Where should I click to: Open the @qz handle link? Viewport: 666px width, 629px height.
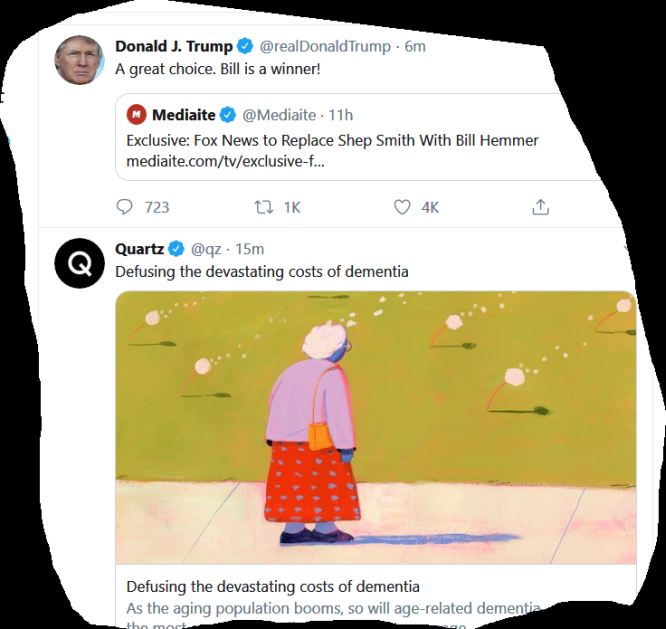coord(206,249)
